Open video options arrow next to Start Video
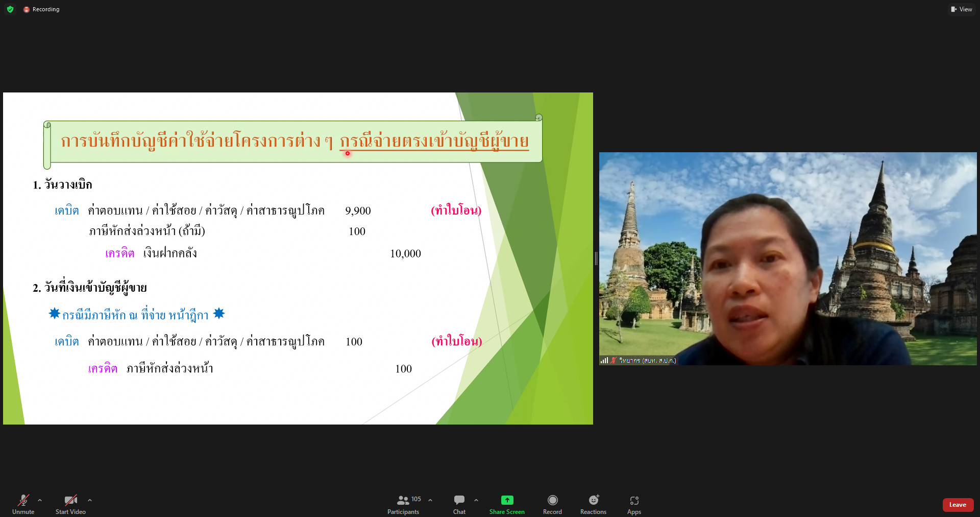 pyautogui.click(x=90, y=500)
